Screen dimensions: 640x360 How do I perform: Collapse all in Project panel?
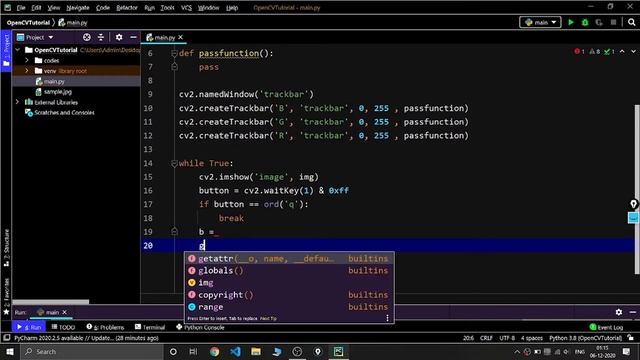(x=101, y=37)
